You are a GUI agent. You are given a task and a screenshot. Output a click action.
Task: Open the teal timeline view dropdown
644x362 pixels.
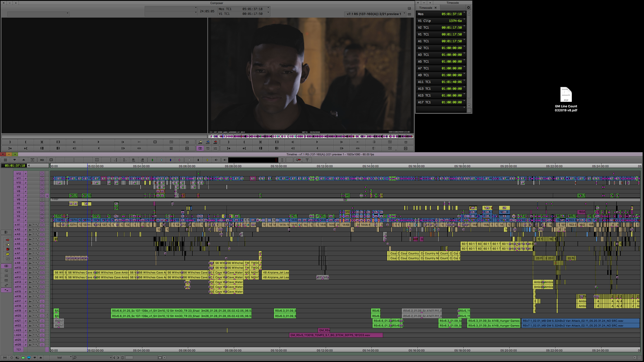[x=71, y=357]
